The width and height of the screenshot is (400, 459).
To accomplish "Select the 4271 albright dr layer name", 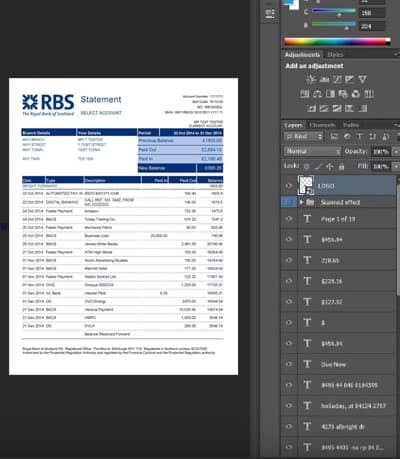I will tap(343, 427).
